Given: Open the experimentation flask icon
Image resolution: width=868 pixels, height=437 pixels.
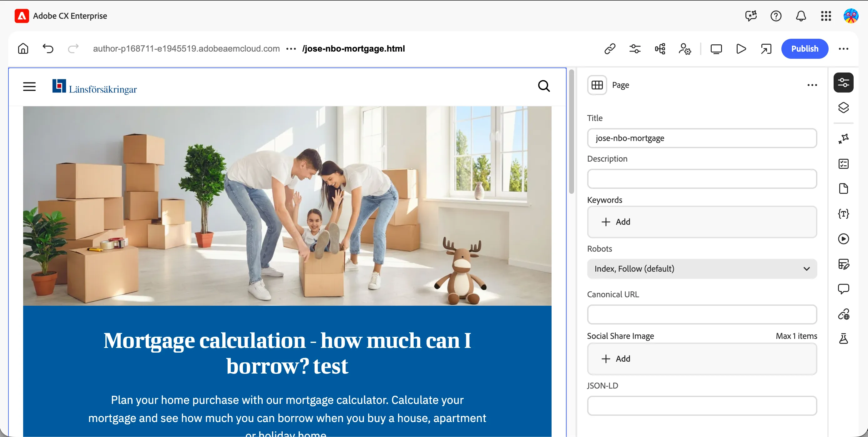Looking at the screenshot, I should click(843, 339).
